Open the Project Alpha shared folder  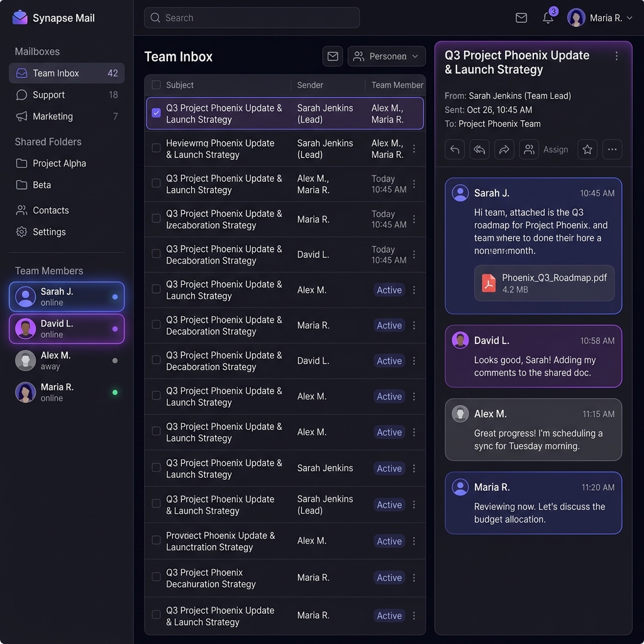point(67,164)
